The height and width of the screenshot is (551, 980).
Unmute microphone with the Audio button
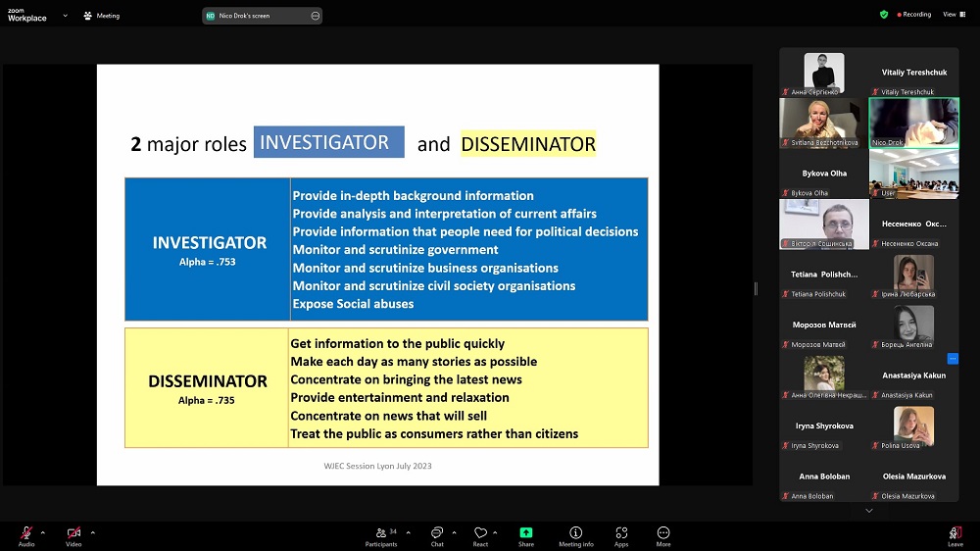click(x=25, y=534)
